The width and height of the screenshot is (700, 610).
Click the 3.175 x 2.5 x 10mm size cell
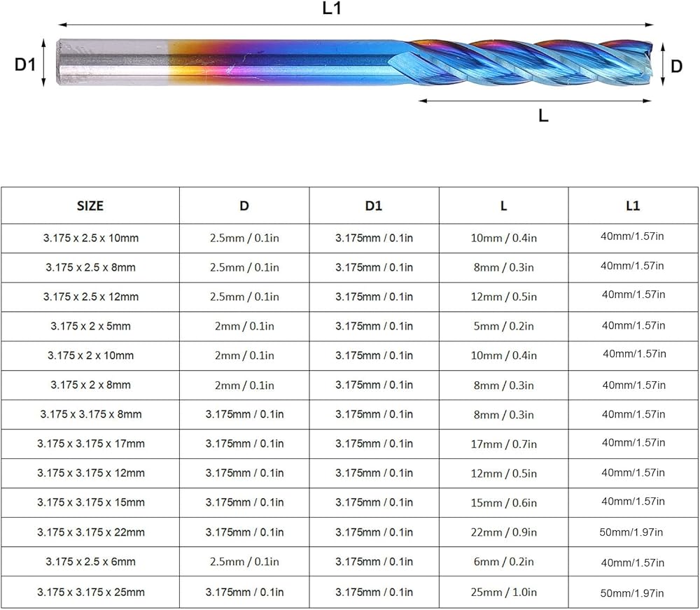click(x=90, y=238)
